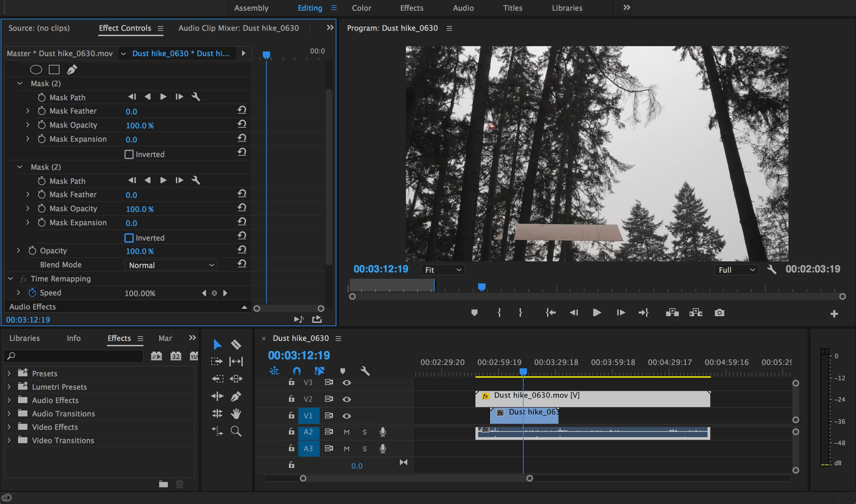Viewport: 856px width, 504px height.
Task: Click the Zoom tool magnifier
Action: pyautogui.click(x=236, y=431)
